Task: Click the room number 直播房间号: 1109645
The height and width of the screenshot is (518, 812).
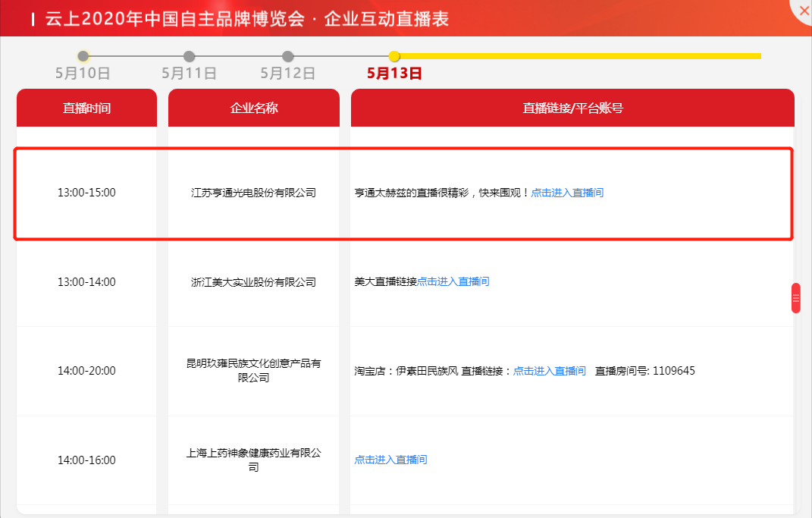Action: pyautogui.click(x=644, y=371)
